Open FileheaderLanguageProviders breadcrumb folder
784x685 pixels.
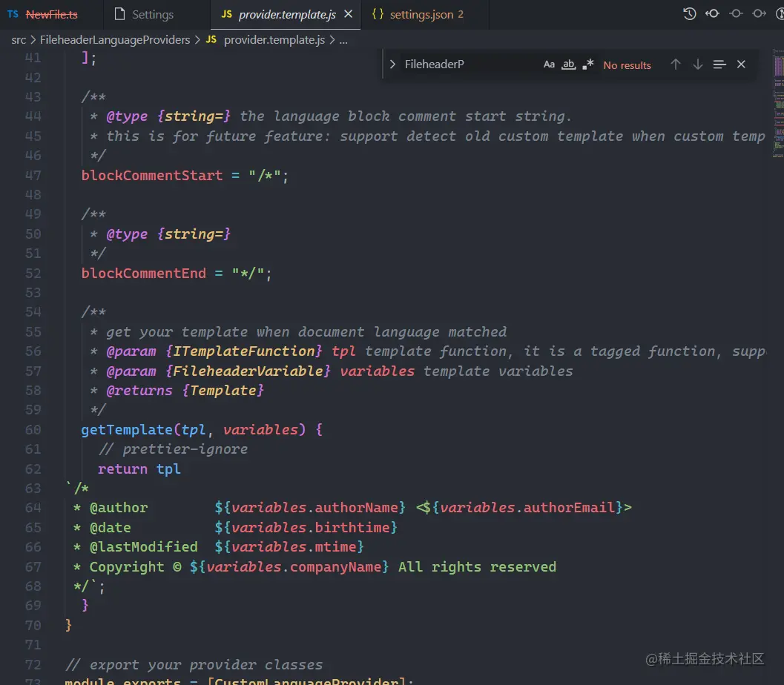115,40
